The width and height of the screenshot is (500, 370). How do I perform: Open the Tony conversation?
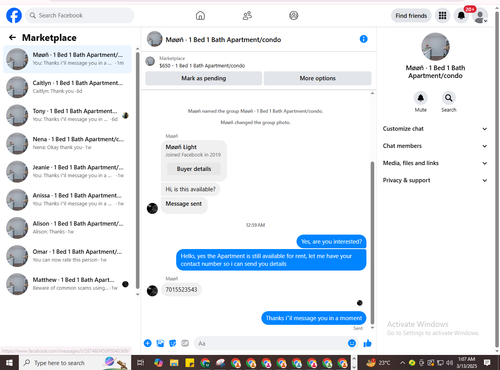[68, 115]
